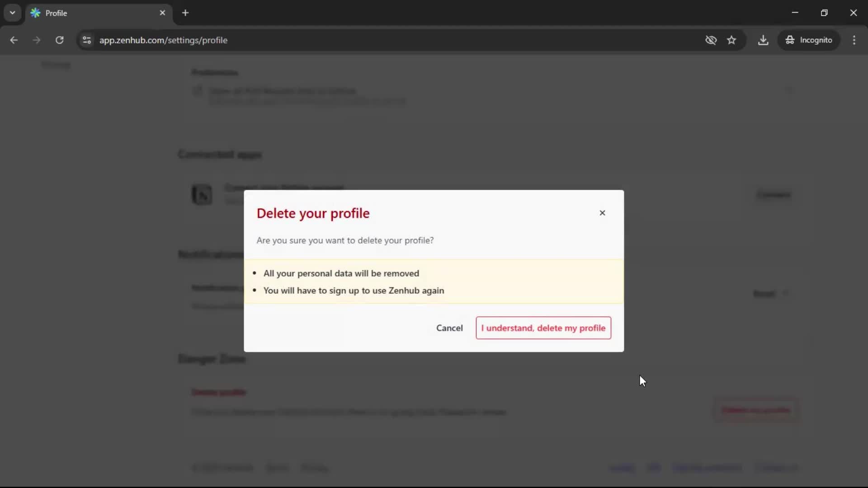This screenshot has width=868, height=488.
Task: Click the browser back arrow
Action: tap(14, 40)
